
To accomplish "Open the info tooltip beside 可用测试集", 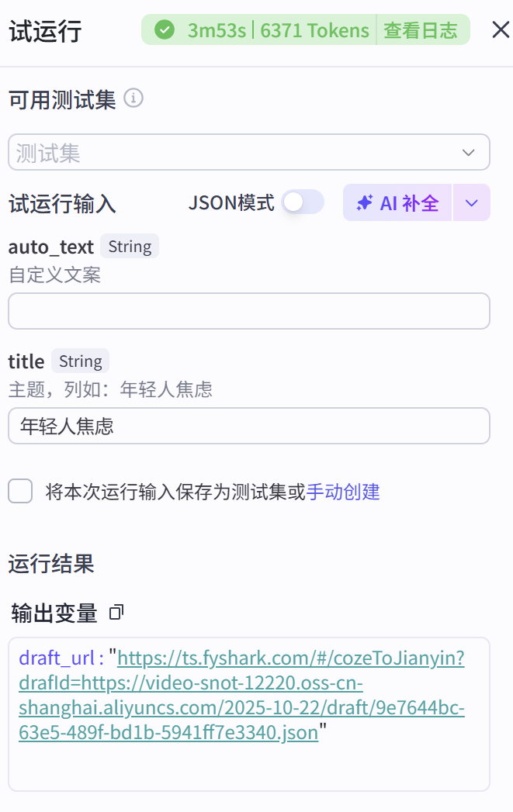I will 133,98.
